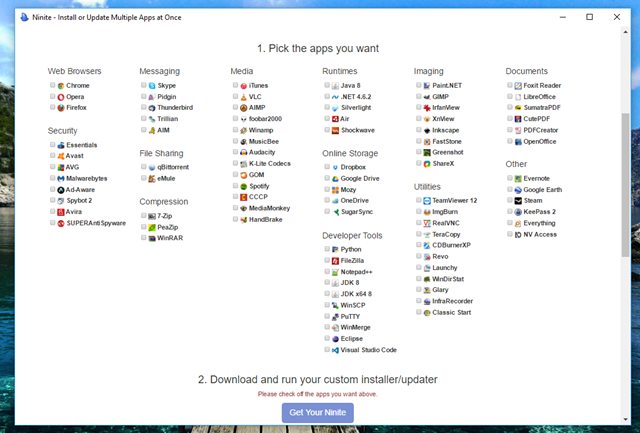
Task: Tick the 7-Zip checkbox
Action: click(144, 215)
